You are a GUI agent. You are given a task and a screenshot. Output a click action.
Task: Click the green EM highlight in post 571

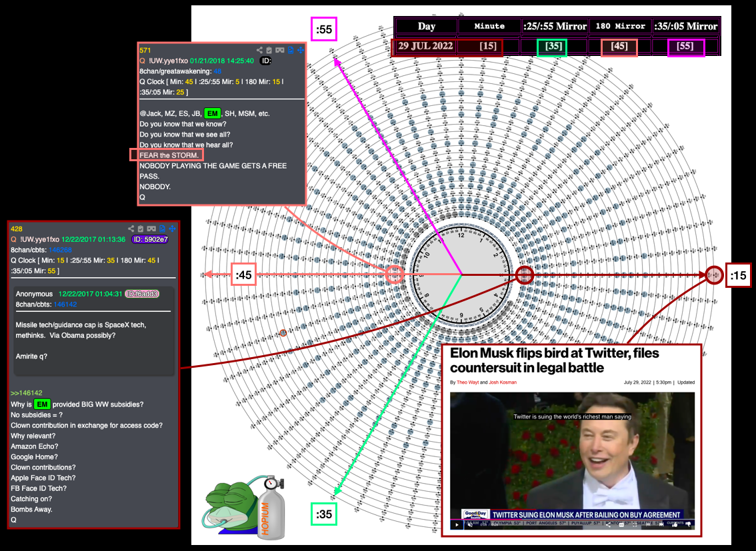pyautogui.click(x=212, y=113)
